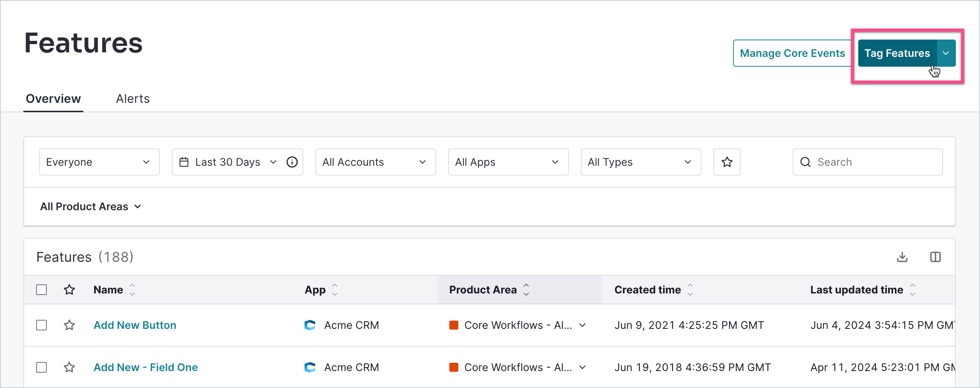The height and width of the screenshot is (388, 980).
Task: Select the Overview tab
Action: click(x=53, y=98)
